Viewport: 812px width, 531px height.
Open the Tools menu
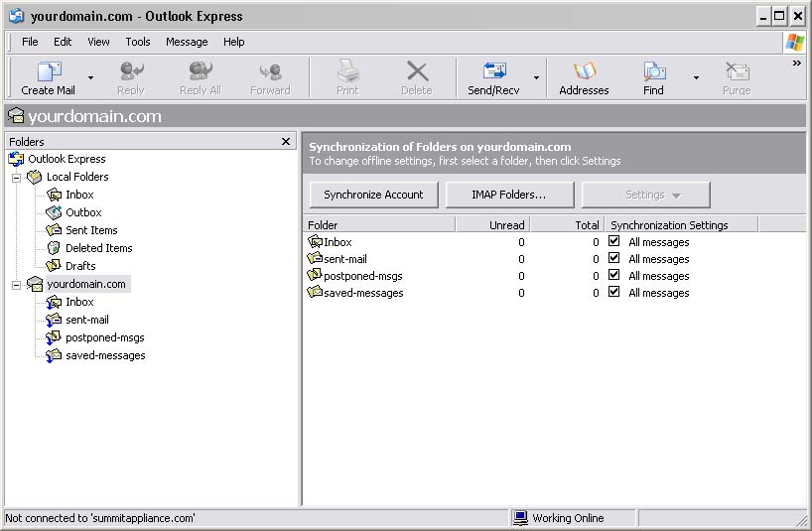click(x=138, y=42)
